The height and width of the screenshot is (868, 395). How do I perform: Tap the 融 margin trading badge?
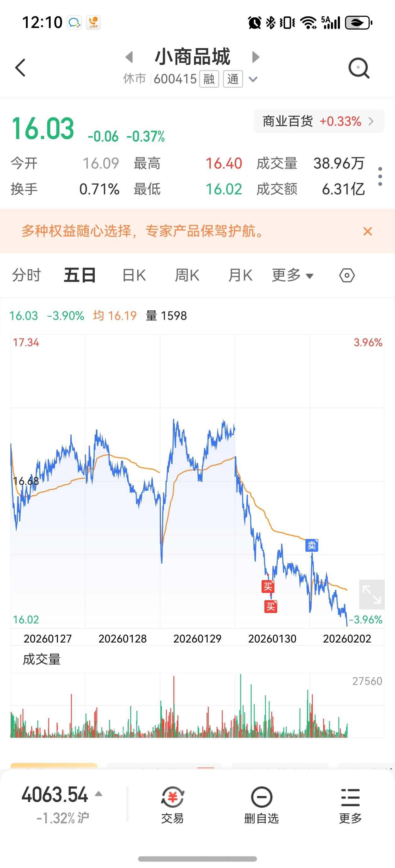pyautogui.click(x=209, y=79)
